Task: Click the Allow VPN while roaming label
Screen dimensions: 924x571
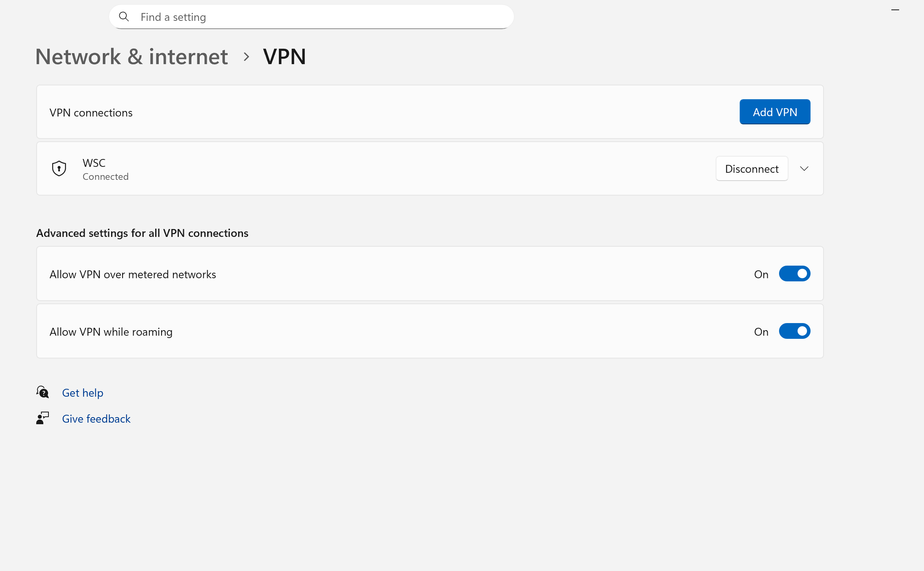Action: point(111,332)
